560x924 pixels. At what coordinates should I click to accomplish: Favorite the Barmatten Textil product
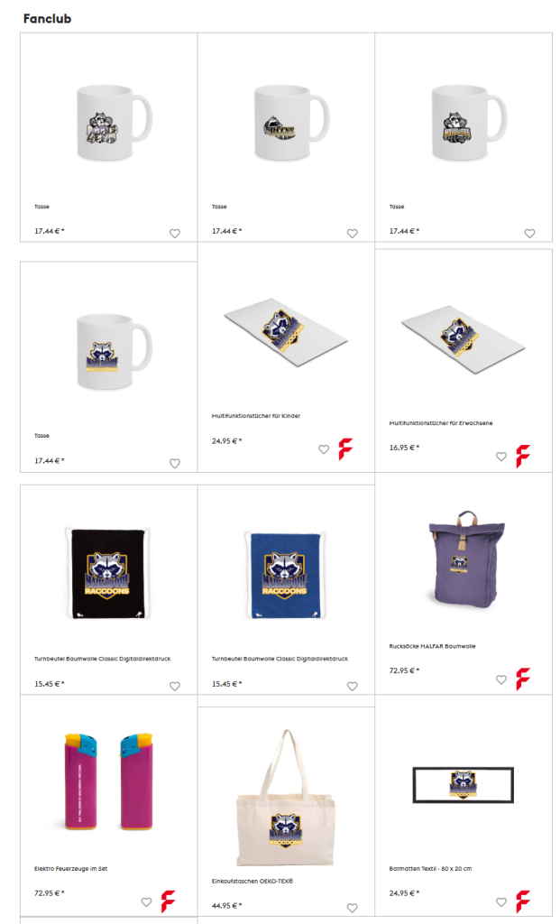click(x=501, y=901)
